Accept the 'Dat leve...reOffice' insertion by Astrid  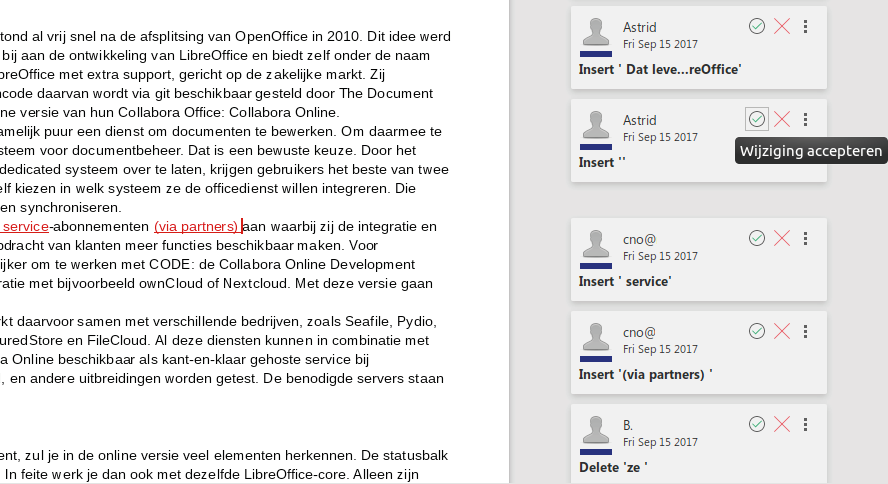point(757,26)
